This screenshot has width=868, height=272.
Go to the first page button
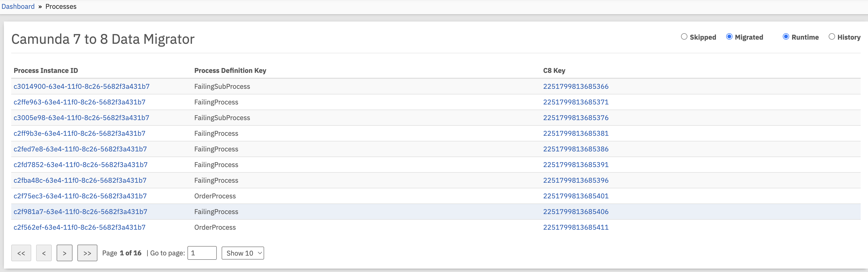pyautogui.click(x=21, y=253)
